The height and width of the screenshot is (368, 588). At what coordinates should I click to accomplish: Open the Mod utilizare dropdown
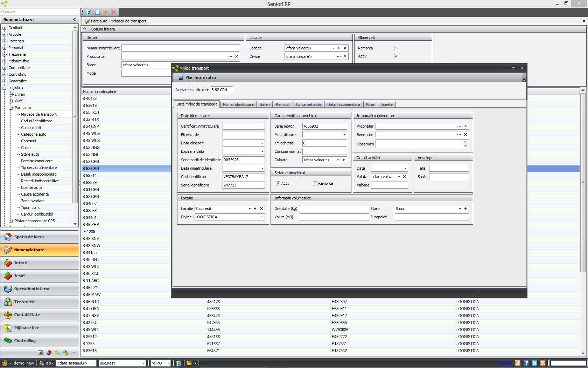click(344, 135)
